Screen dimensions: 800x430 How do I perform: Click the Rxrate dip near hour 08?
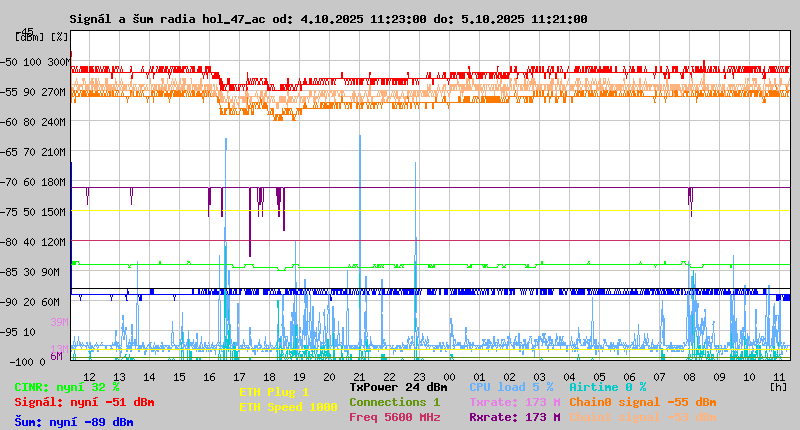pyautogui.click(x=690, y=201)
